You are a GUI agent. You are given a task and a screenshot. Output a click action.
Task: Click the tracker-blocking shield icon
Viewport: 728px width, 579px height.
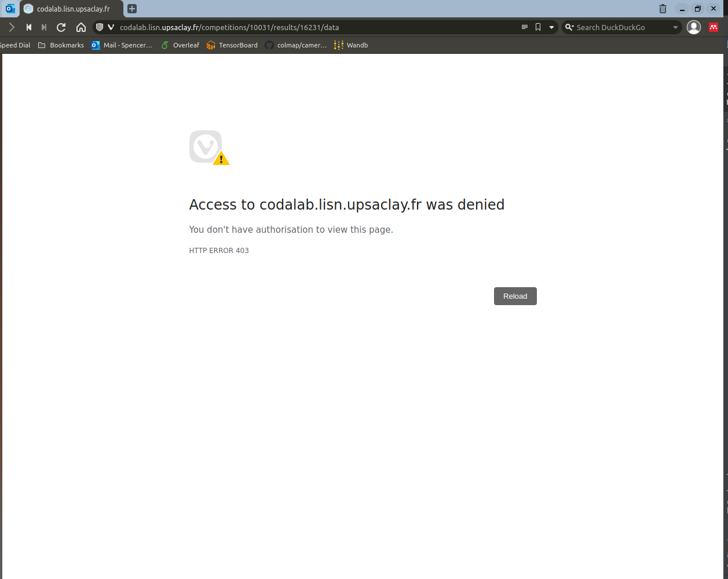[99, 27]
